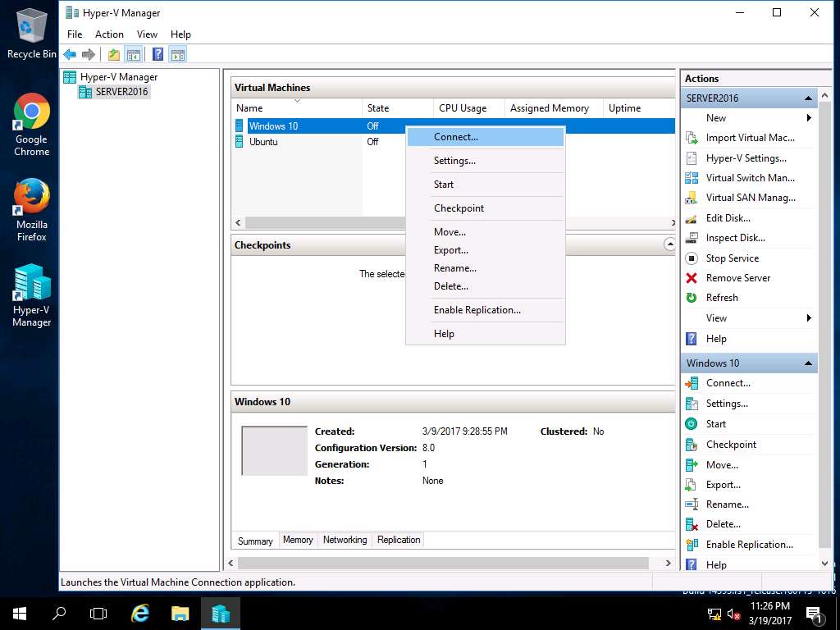The image size is (840, 630).
Task: Click the Back arrow toolbar icon
Action: (x=70, y=54)
